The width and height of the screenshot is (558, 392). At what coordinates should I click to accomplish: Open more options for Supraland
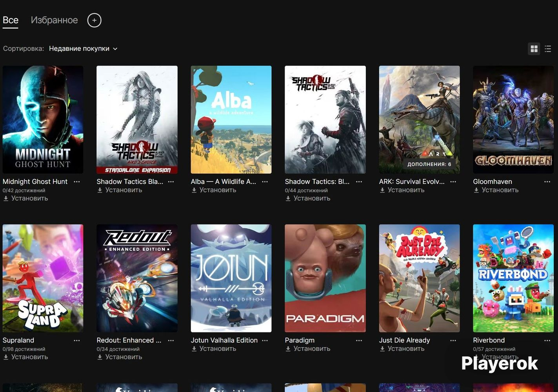click(77, 340)
